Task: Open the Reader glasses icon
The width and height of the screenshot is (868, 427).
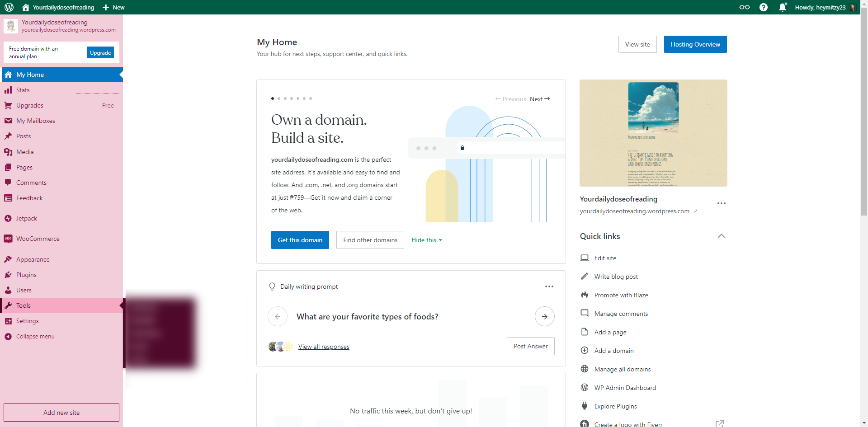Action: point(744,7)
